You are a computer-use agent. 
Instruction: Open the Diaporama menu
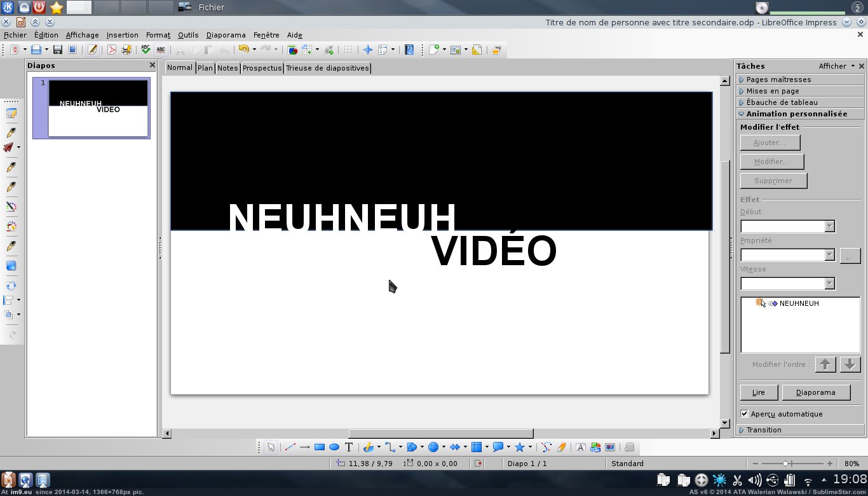pos(226,35)
